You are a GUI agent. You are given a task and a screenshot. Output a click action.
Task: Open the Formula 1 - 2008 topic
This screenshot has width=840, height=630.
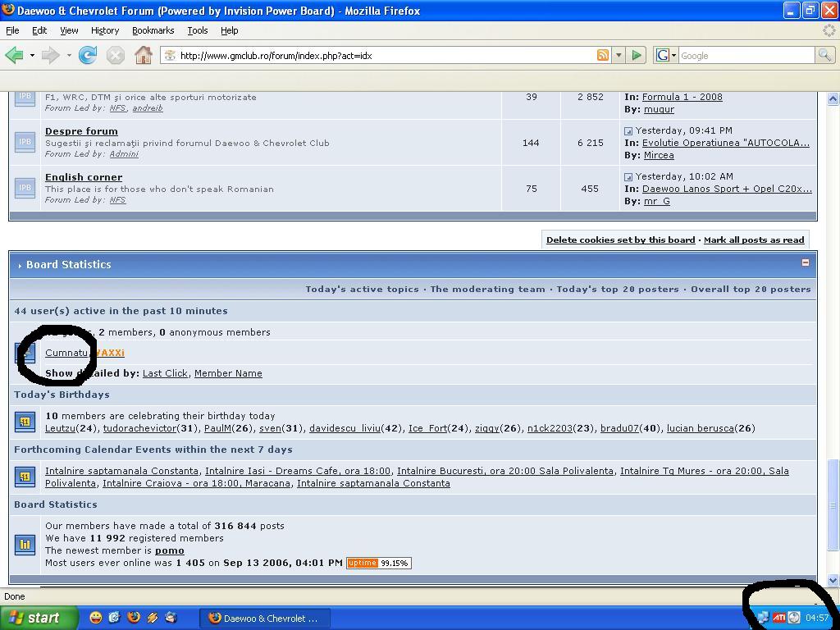pos(682,97)
